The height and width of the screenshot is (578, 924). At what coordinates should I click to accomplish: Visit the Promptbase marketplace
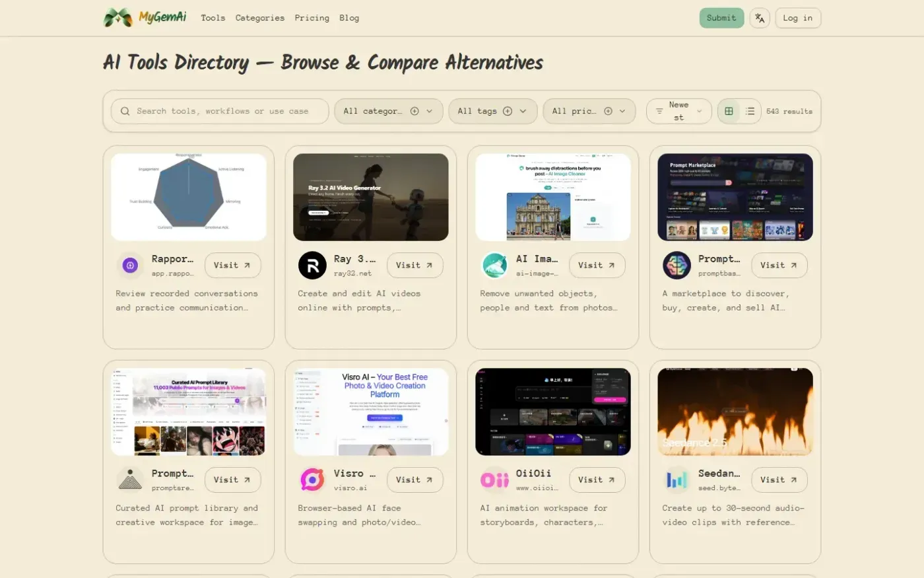(779, 265)
